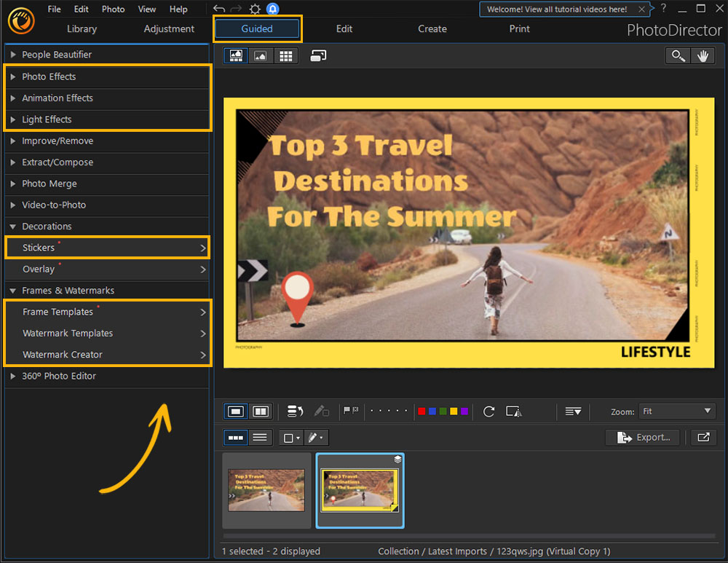
Task: Open the Frame Templates option
Action: tap(59, 312)
